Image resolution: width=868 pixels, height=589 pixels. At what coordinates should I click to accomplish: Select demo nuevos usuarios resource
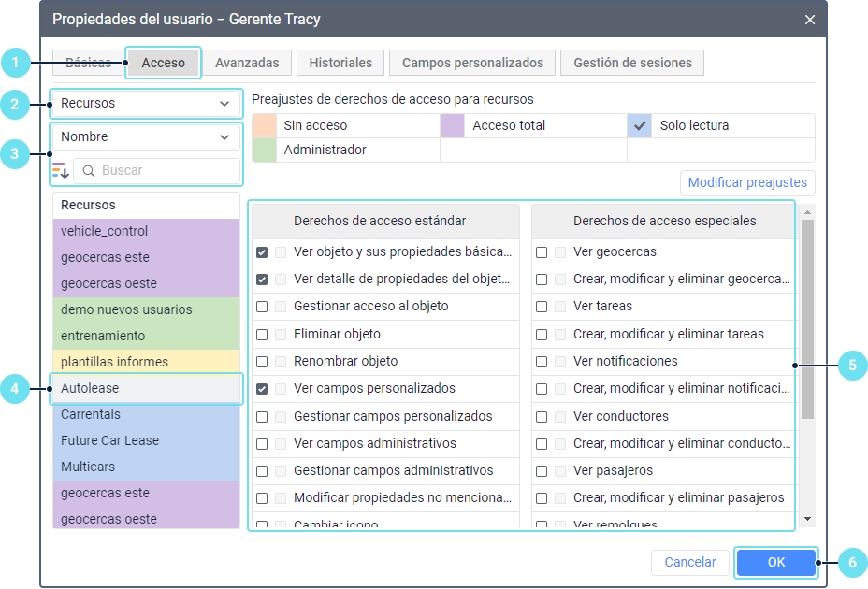tap(146, 310)
